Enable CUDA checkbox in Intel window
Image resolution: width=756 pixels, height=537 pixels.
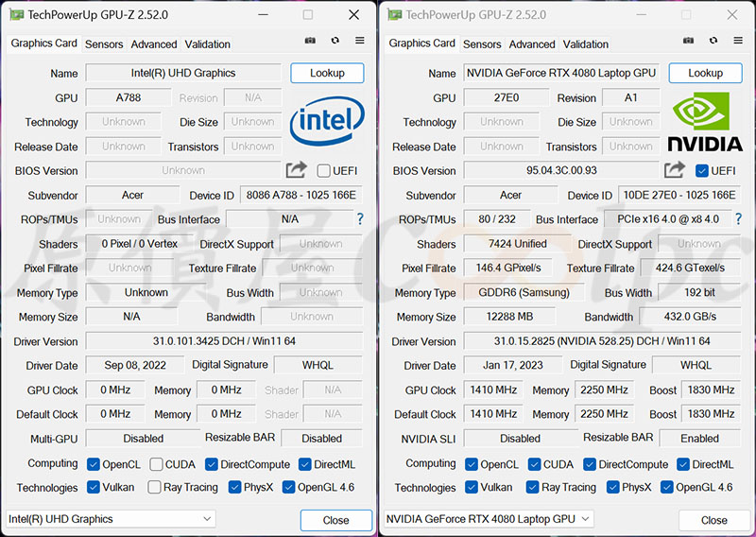[154, 464]
